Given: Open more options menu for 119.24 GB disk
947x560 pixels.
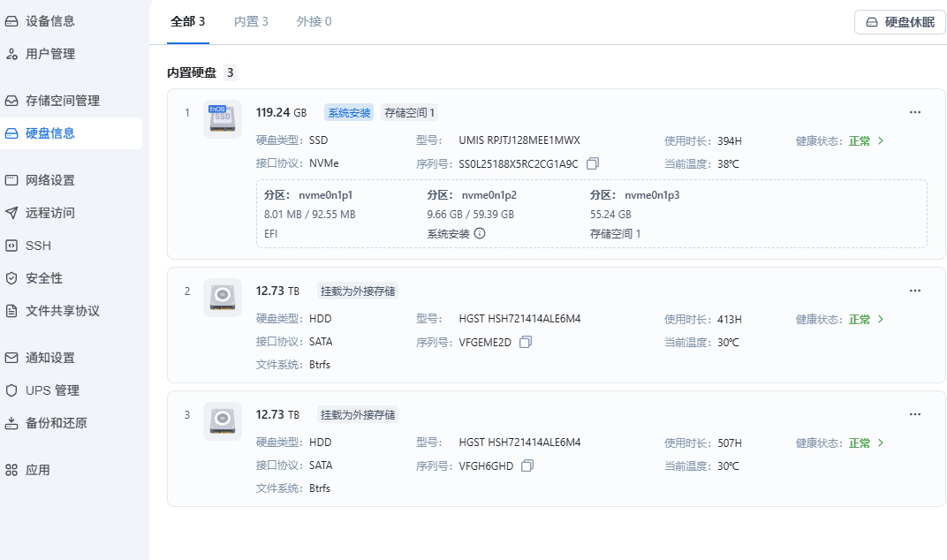Looking at the screenshot, I should point(915,112).
